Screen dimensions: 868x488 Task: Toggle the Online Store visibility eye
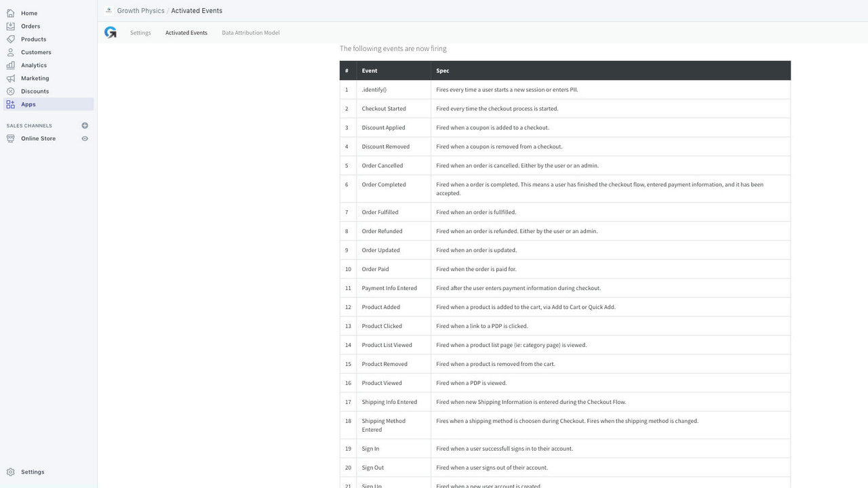pyautogui.click(x=84, y=138)
